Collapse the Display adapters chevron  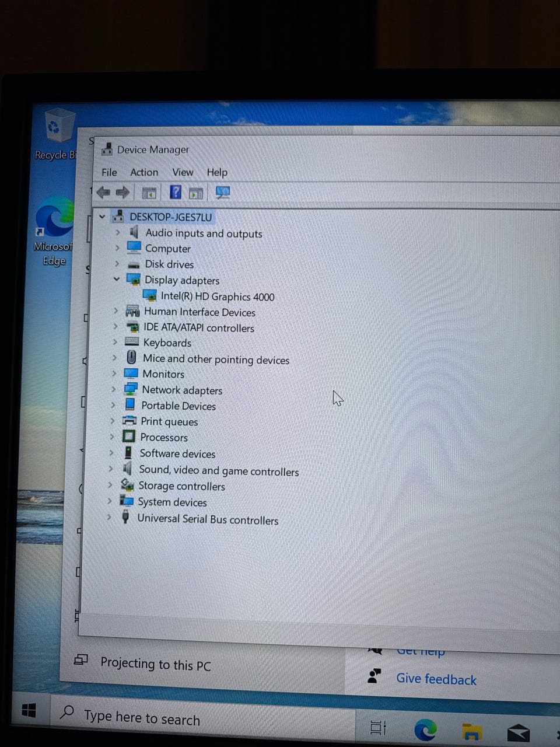116,280
